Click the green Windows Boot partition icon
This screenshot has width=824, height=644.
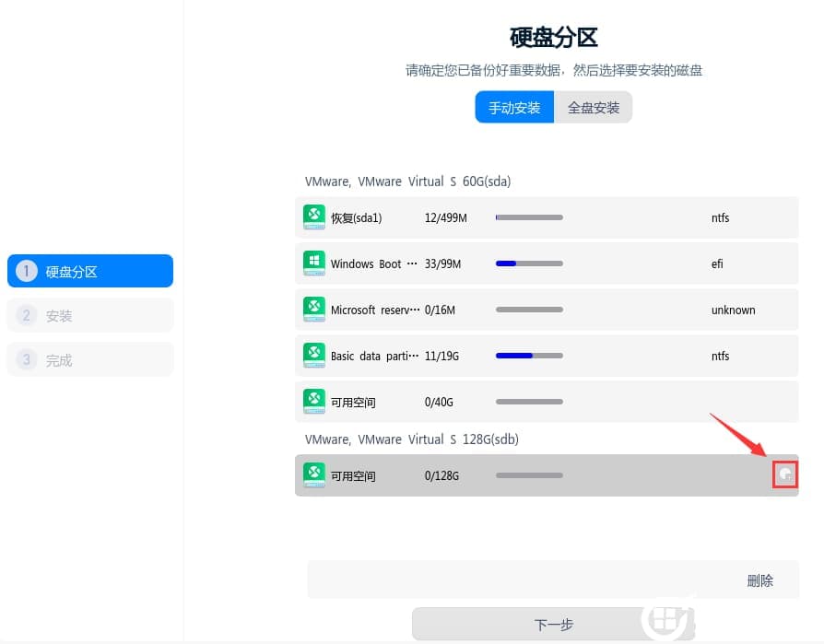point(314,263)
